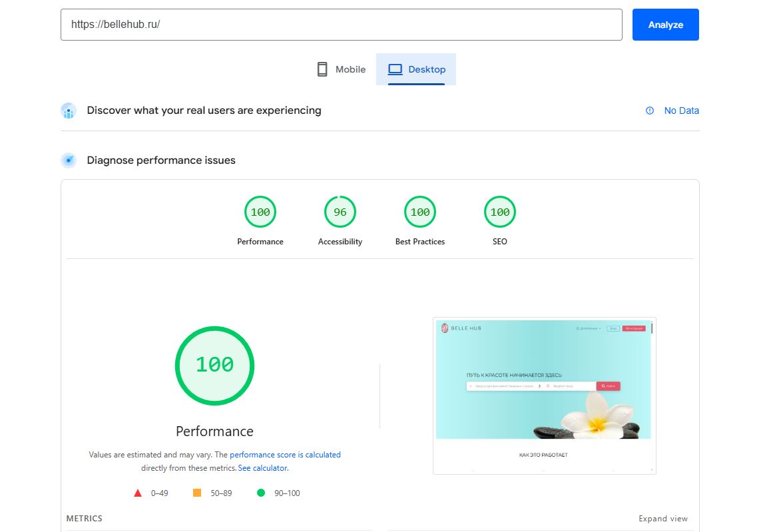Click the large Performance 100 circle

coord(214,365)
